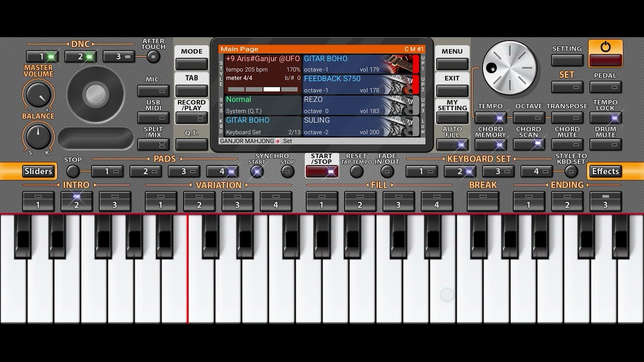The height and width of the screenshot is (362, 644).
Task: Toggle Style to KBD Set button
Action: pyautogui.click(x=571, y=171)
